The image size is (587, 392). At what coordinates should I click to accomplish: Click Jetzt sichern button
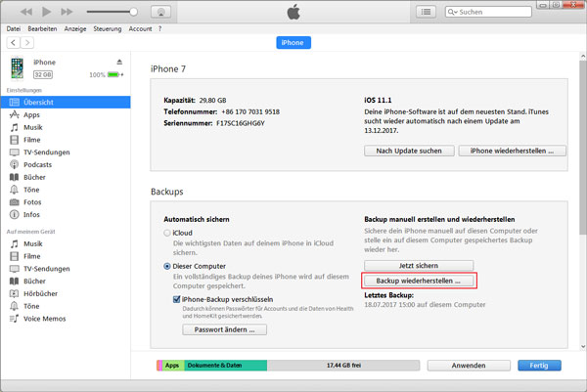pos(419,266)
